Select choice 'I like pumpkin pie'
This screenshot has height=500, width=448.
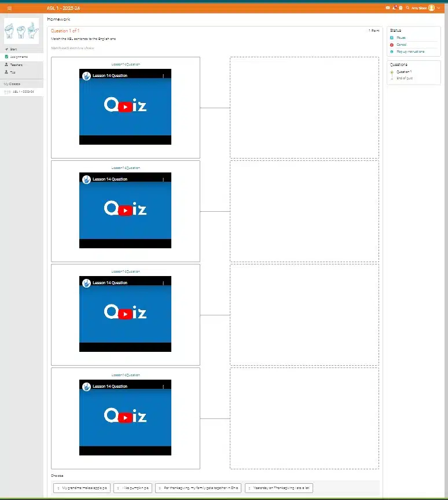[x=133, y=488]
